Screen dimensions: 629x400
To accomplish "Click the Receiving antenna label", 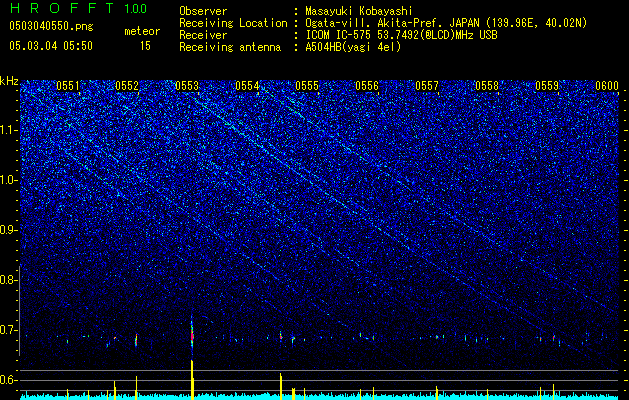I will pos(230,47).
